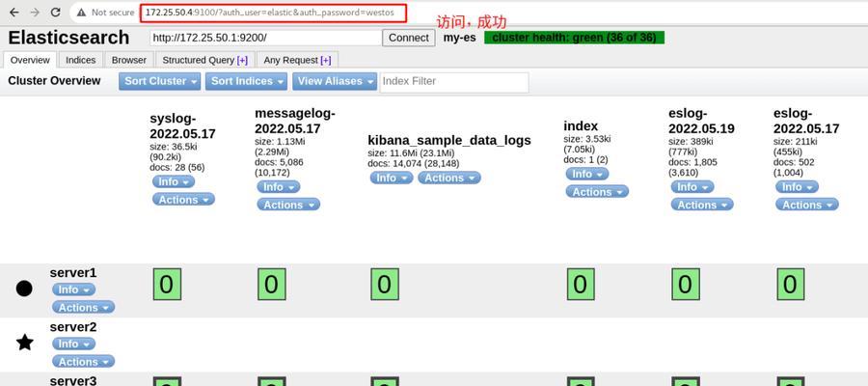Open Actions menu for syslog-2022.05.17
This screenshot has width=868, height=386.
(x=184, y=200)
